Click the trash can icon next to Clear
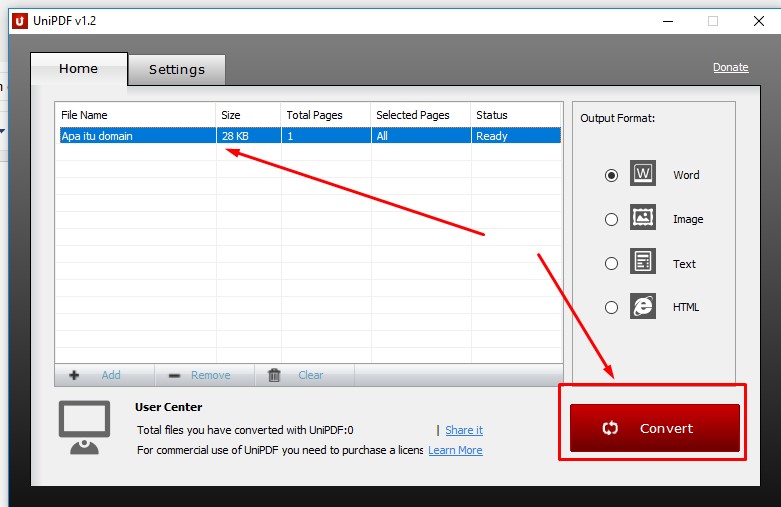 [274, 375]
